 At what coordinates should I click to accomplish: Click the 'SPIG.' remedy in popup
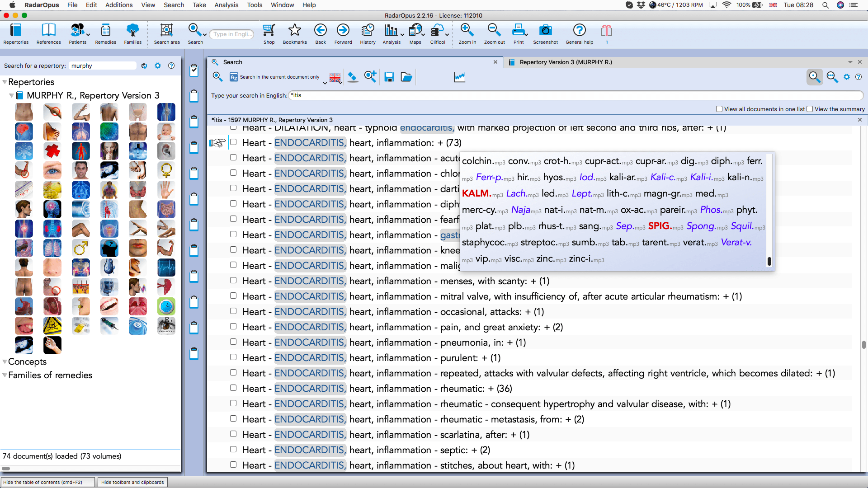(659, 226)
